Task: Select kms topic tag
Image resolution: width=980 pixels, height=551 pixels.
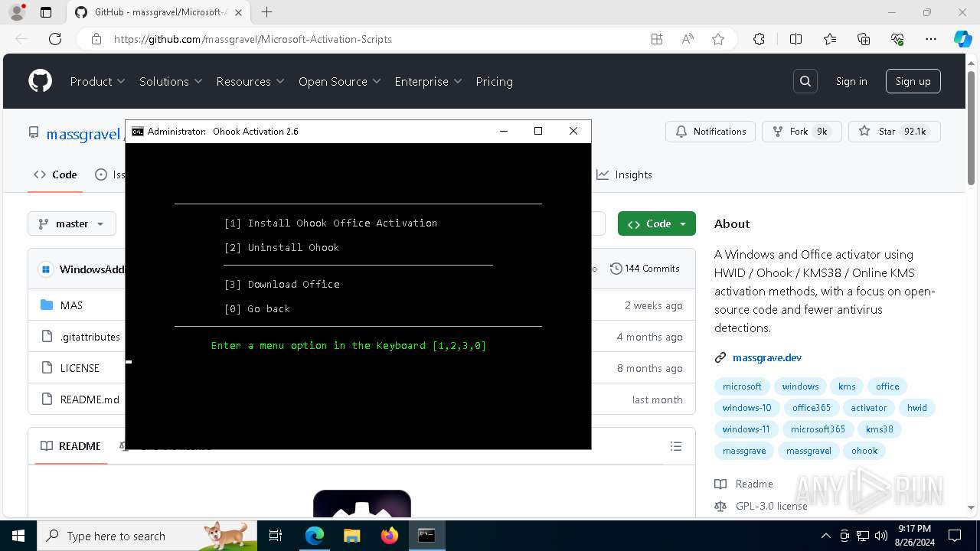Action: (x=847, y=386)
